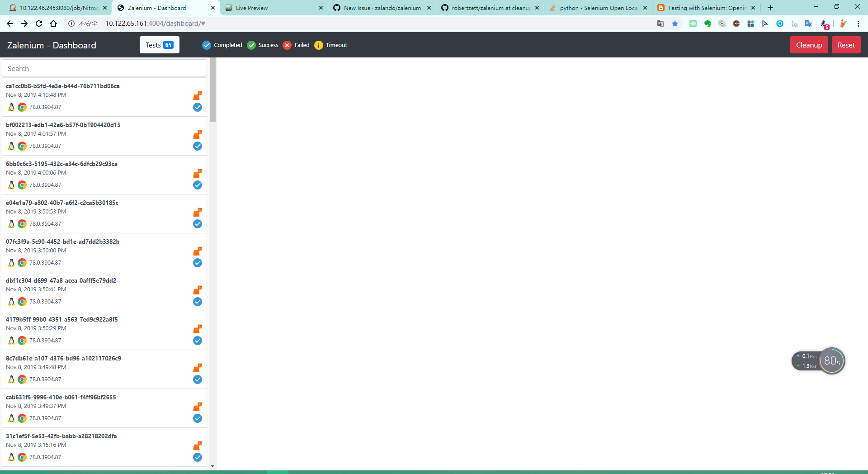This screenshot has width=868, height=474.
Task: Enable the Success filter
Action: (263, 45)
